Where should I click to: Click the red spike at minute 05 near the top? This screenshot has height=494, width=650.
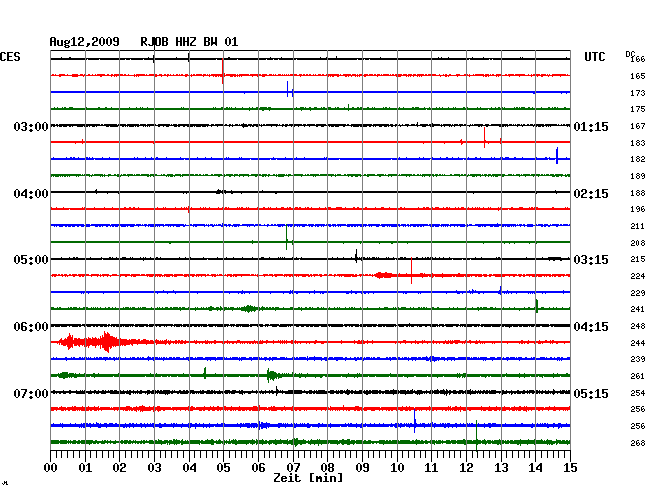pos(223,71)
